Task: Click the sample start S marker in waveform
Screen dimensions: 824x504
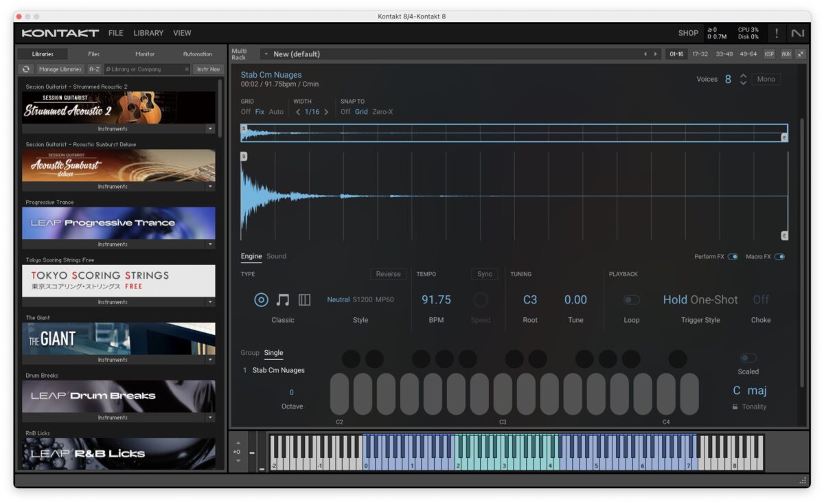Action: tap(244, 157)
